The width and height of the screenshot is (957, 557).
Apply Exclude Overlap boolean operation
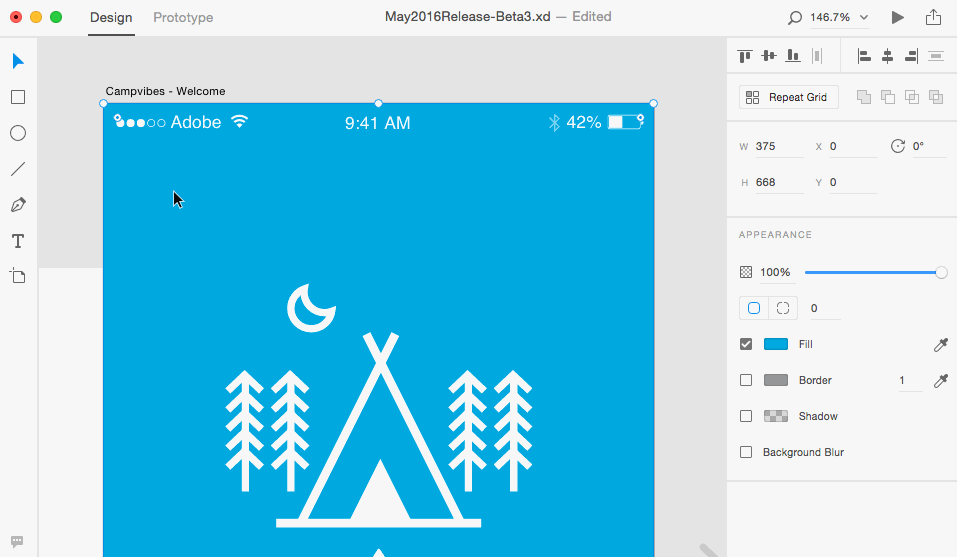936,97
